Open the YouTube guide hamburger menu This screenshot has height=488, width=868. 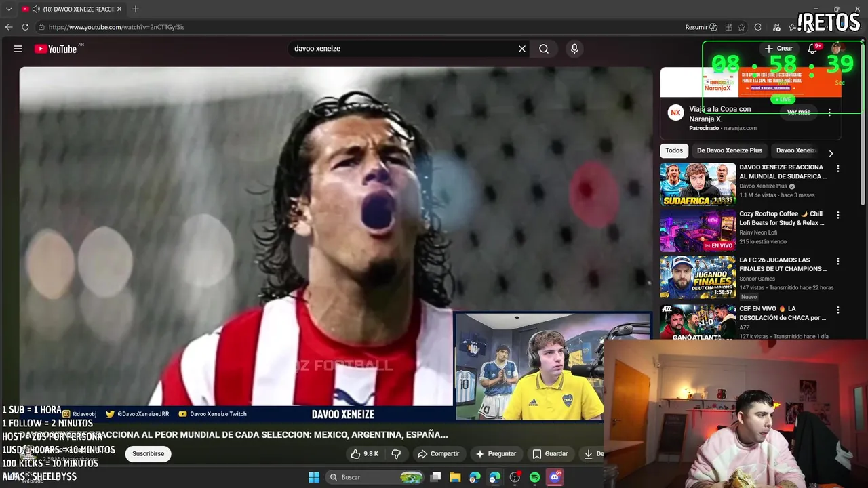18,49
